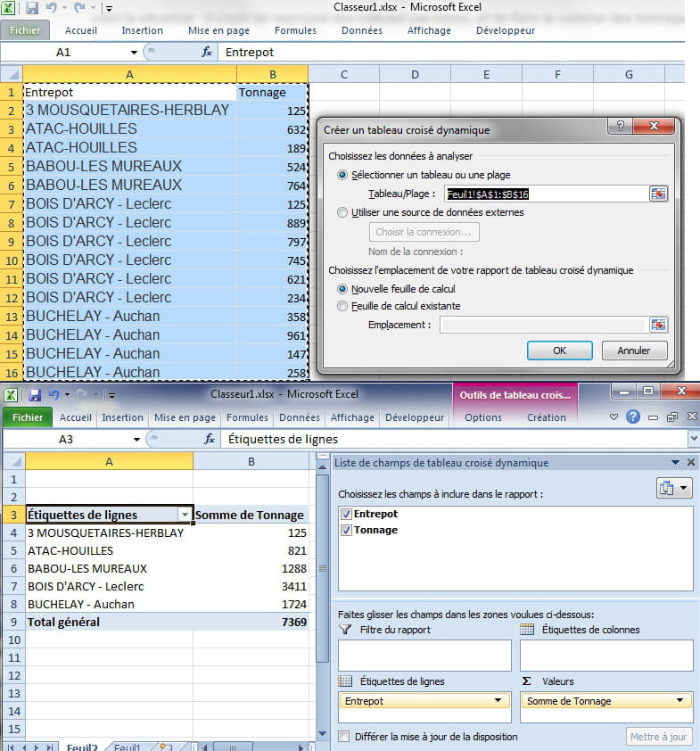Click the 'Mettre à jour' button
Image resolution: width=700 pixels, height=751 pixels.
pyautogui.click(x=659, y=737)
